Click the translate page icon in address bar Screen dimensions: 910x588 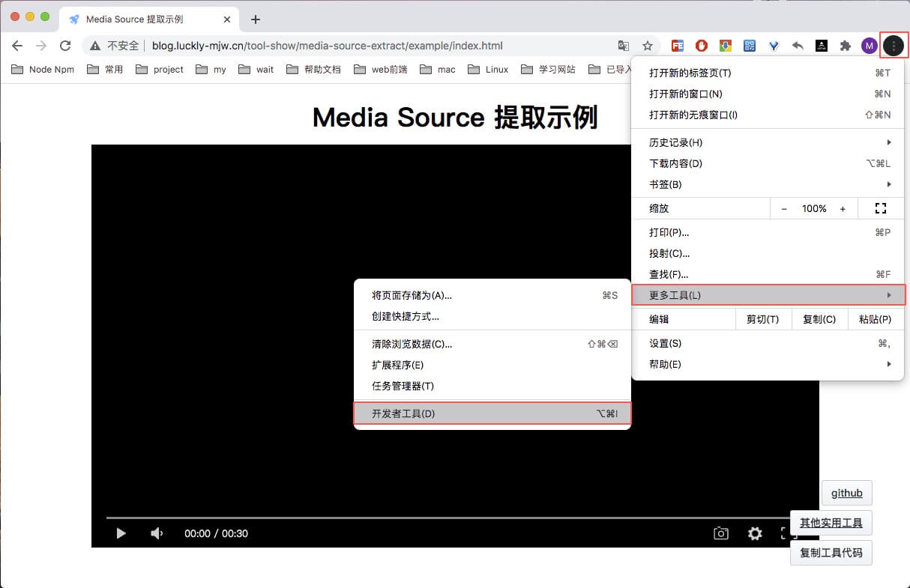click(x=624, y=46)
